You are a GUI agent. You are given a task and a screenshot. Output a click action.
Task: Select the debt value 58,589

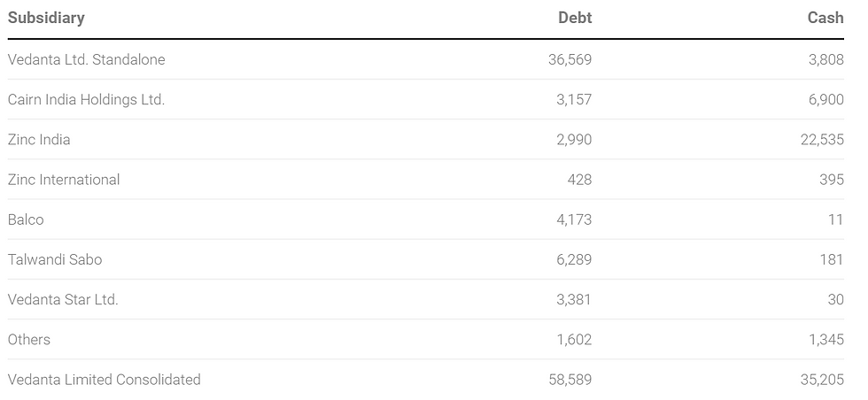(x=570, y=380)
